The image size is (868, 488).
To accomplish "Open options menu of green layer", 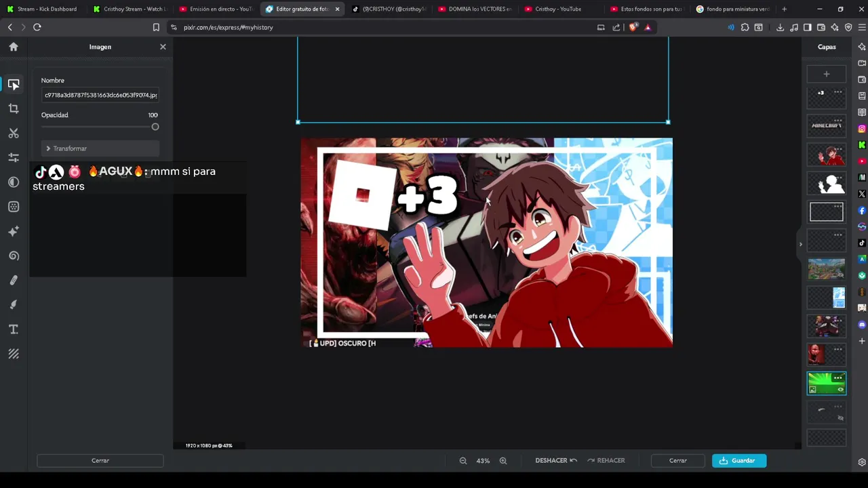I will (838, 378).
